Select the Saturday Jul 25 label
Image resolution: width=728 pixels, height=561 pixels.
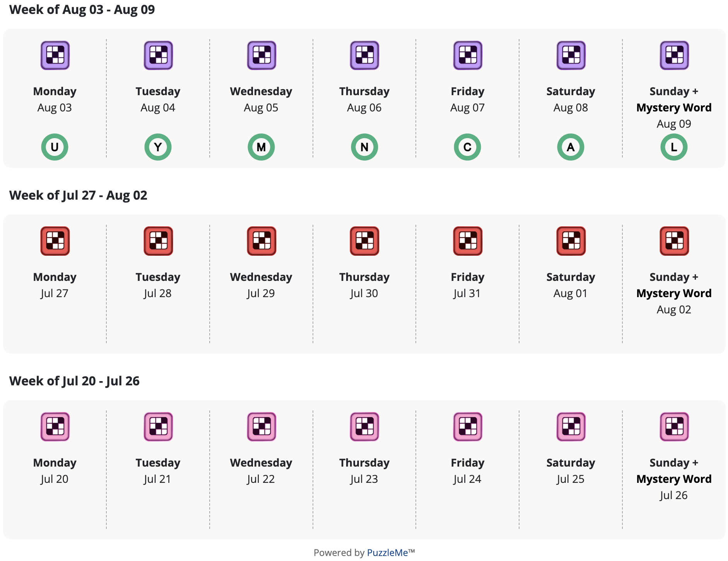pos(571,471)
